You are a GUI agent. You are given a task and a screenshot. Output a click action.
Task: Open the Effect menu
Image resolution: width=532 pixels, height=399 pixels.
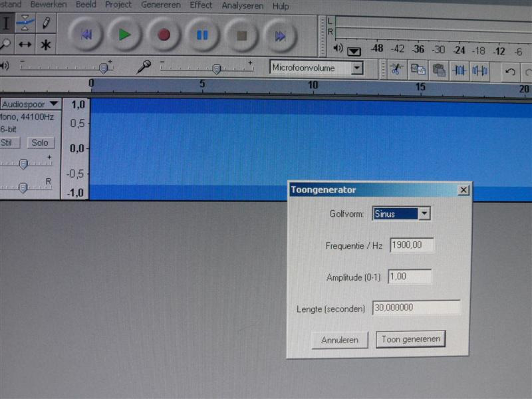coord(201,5)
